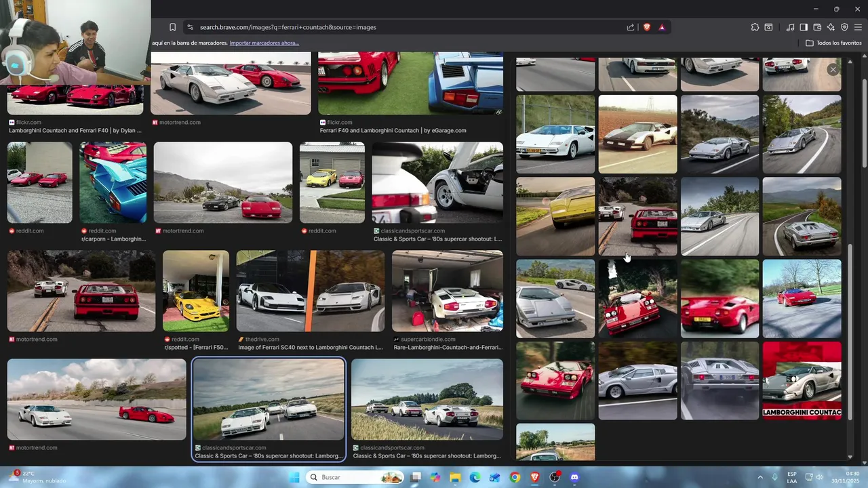Switch to Brave icon in taskbar

[535, 477]
